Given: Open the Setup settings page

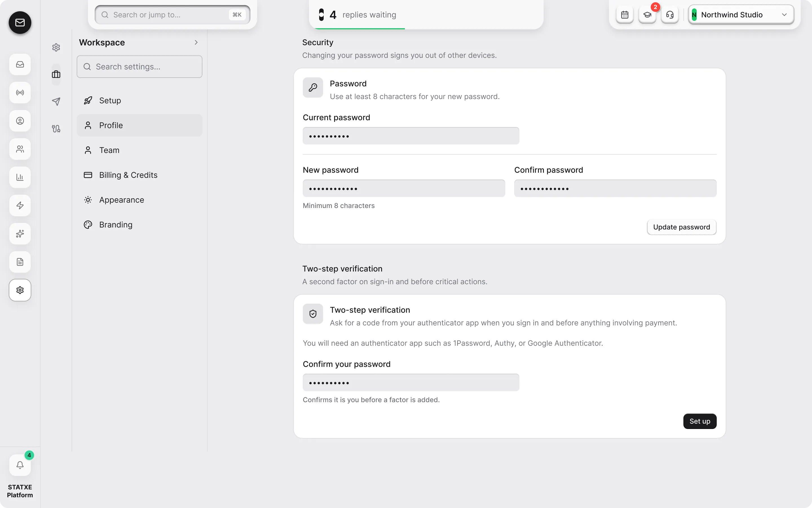Looking at the screenshot, I should [x=139, y=100].
